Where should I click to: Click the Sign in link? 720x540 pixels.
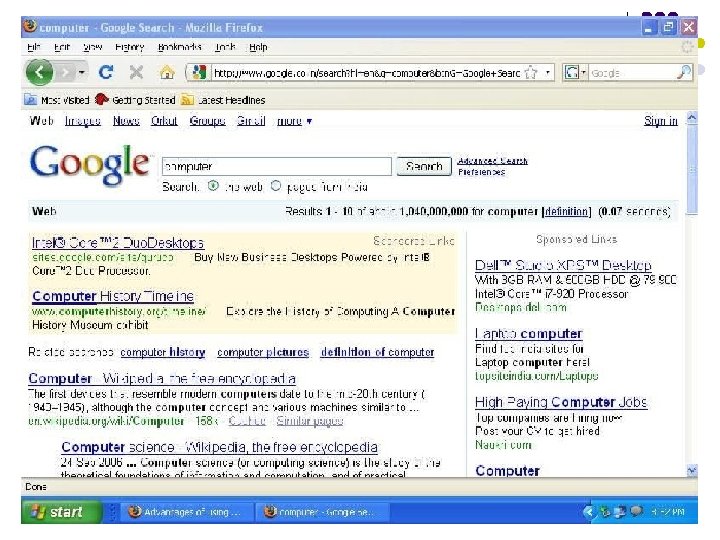(x=660, y=121)
